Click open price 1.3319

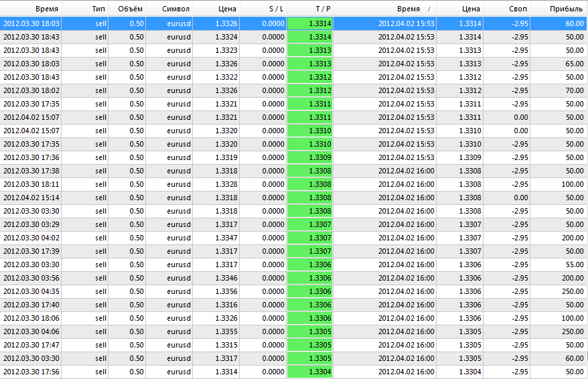tap(226, 157)
